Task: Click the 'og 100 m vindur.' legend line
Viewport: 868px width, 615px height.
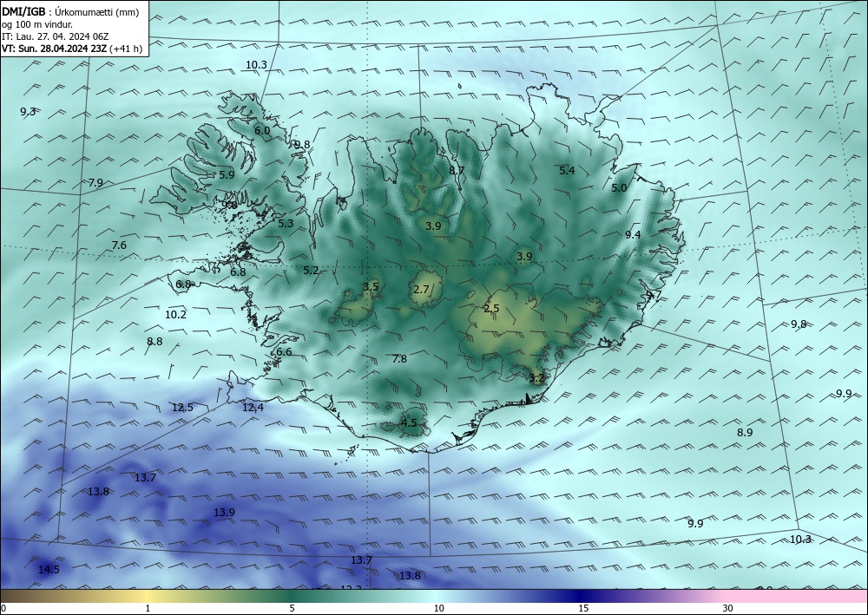Action: (37, 24)
